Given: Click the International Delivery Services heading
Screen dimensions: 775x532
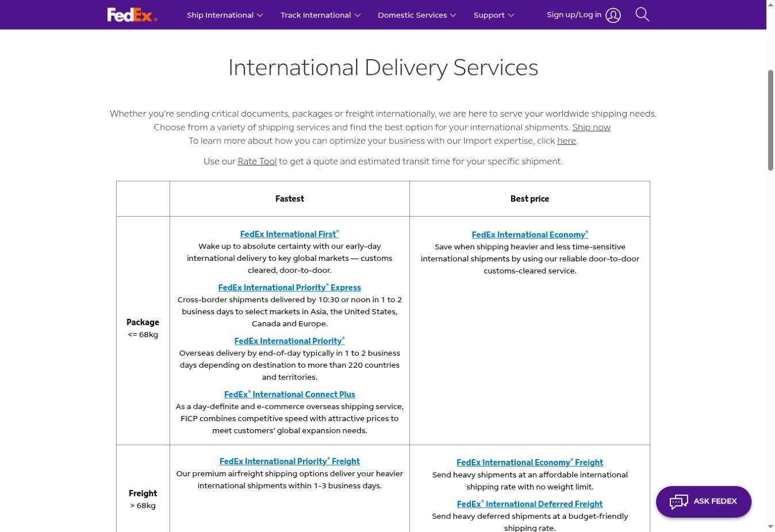Looking at the screenshot, I should (x=383, y=67).
